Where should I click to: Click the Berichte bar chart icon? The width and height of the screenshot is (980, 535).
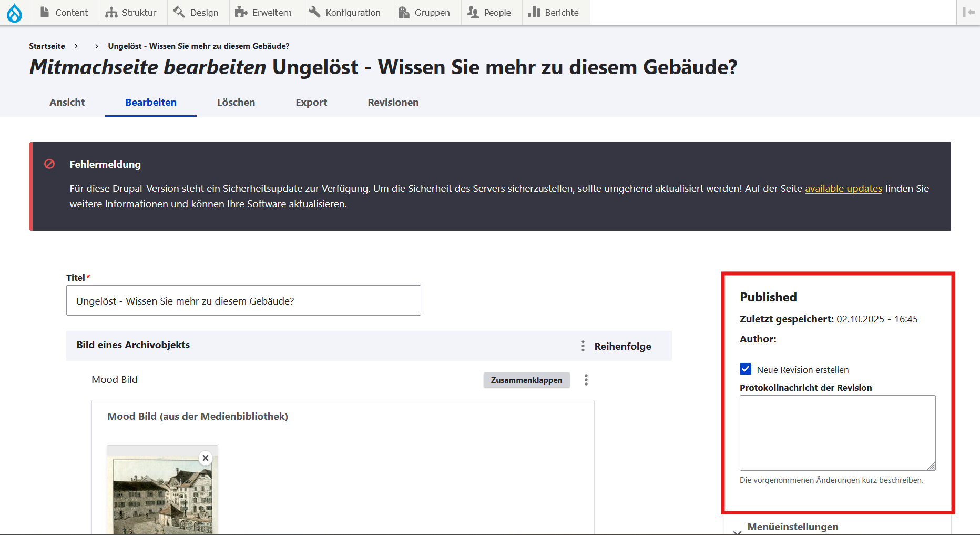534,12
